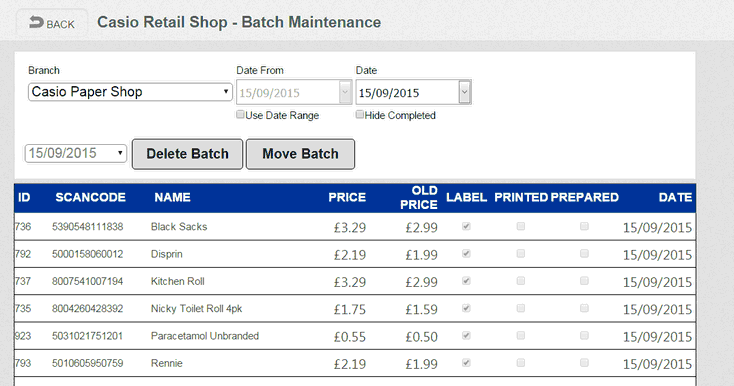Viewport: 734px width, 386px height.
Task: Click scancode 5031021751201
Action: (x=88, y=336)
